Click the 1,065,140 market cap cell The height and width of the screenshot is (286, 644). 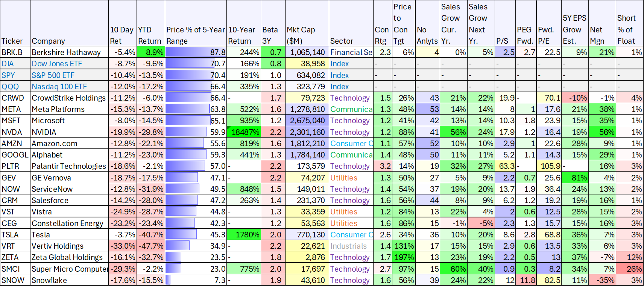pos(307,52)
